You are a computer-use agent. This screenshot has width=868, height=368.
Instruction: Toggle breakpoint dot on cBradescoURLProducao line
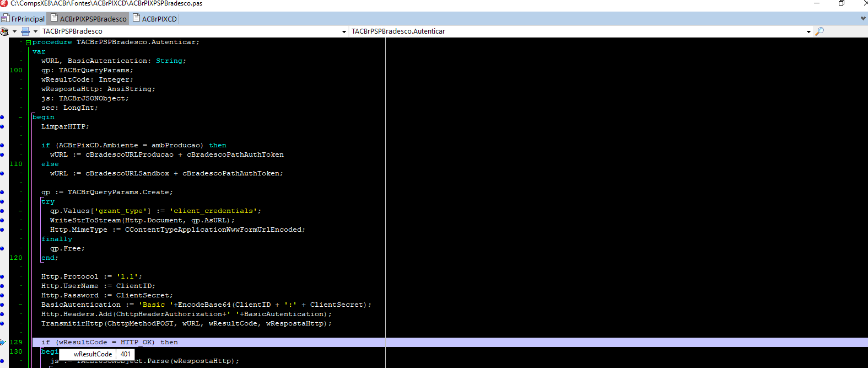[2, 154]
